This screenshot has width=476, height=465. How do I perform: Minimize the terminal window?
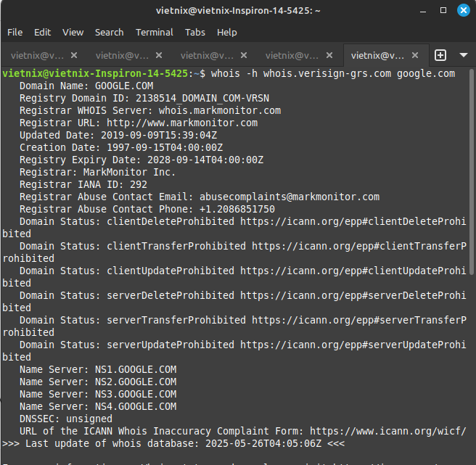pos(423,11)
